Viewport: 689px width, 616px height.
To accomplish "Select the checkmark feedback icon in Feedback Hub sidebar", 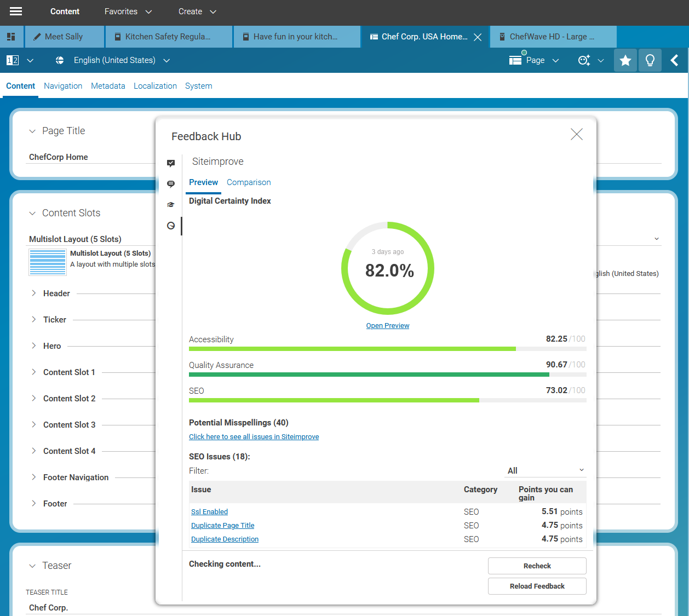I will [171, 163].
